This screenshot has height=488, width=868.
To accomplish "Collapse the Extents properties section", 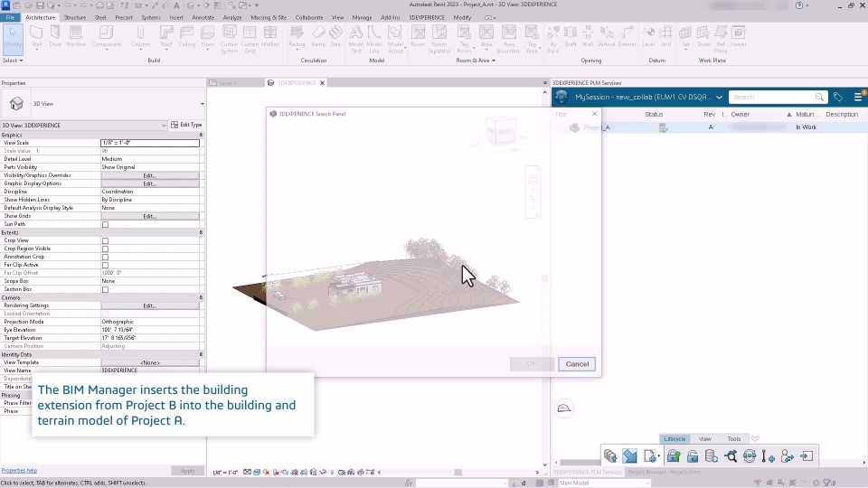I will pyautogui.click(x=201, y=233).
